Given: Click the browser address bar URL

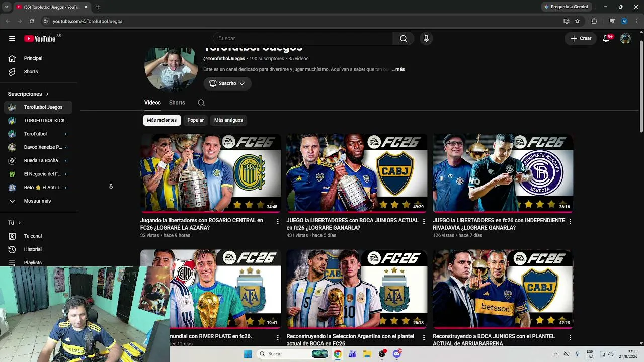Looking at the screenshot, I should coord(88,21).
